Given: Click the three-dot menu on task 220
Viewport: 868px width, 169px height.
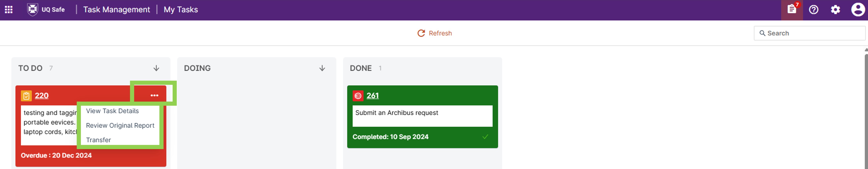Looking at the screenshot, I should pyautogui.click(x=154, y=95).
